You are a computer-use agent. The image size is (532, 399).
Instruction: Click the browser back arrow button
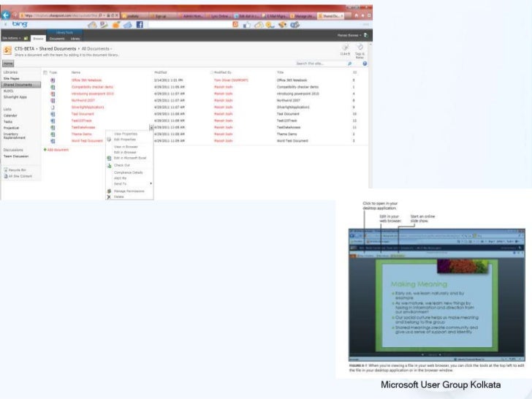tap(6, 15)
